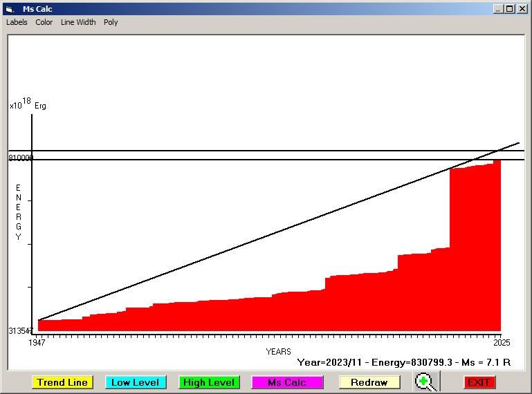The height and width of the screenshot is (394, 532).
Task: Click the 1947 year label on the axis
Action: 36,342
